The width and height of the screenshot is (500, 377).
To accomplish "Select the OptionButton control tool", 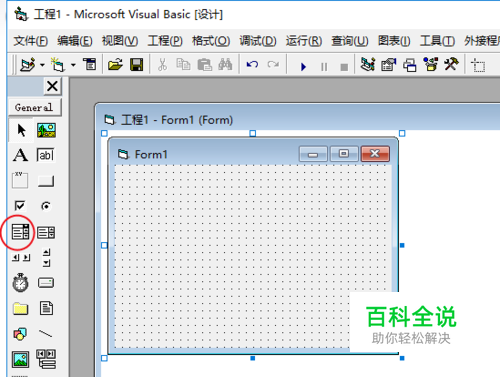I will click(x=46, y=206).
